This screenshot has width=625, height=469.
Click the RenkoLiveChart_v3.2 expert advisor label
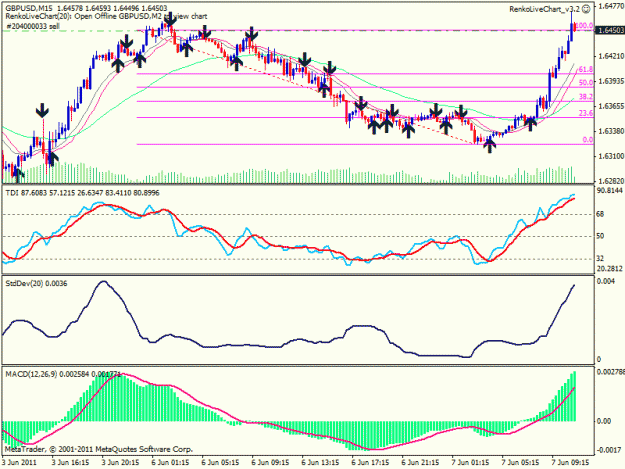(x=544, y=9)
